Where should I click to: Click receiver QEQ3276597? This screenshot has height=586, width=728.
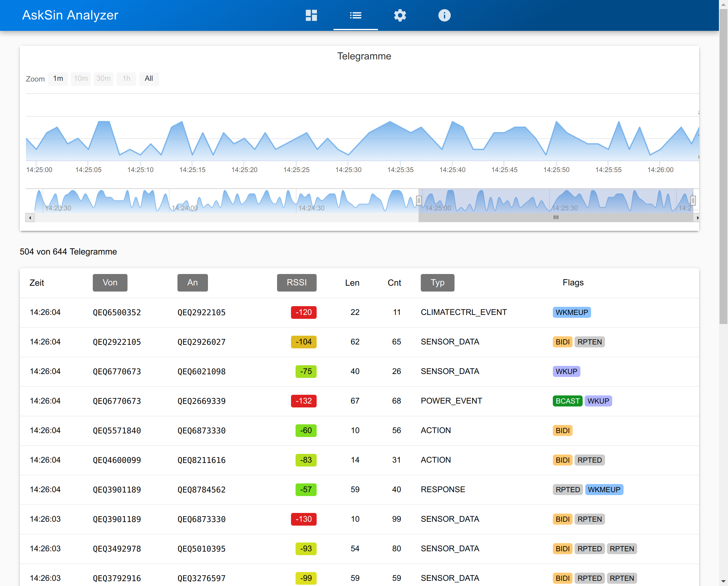[201, 578]
